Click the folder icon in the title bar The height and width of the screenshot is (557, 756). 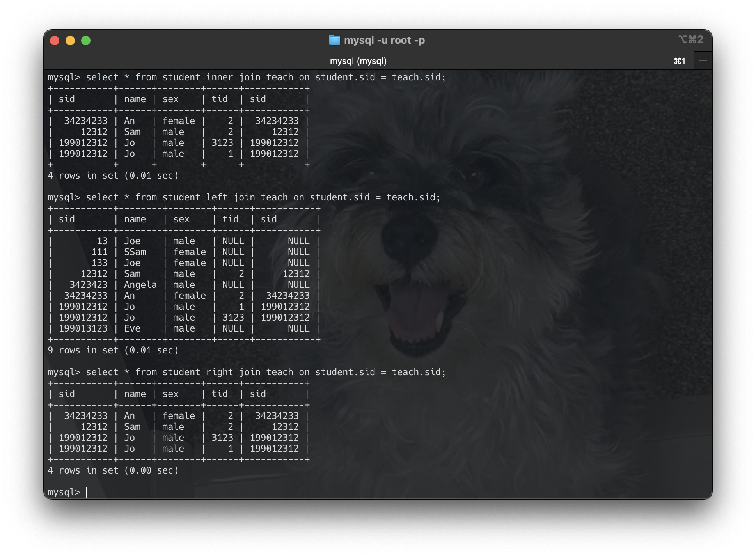[335, 40]
